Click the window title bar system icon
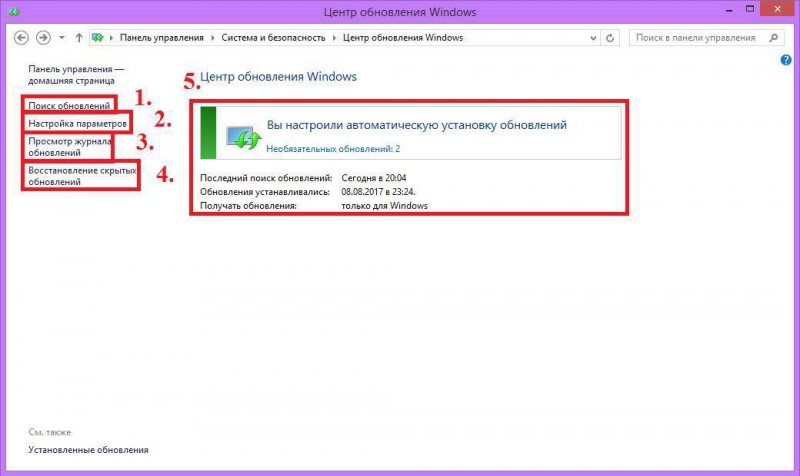This screenshot has height=476, width=800. click(14, 11)
